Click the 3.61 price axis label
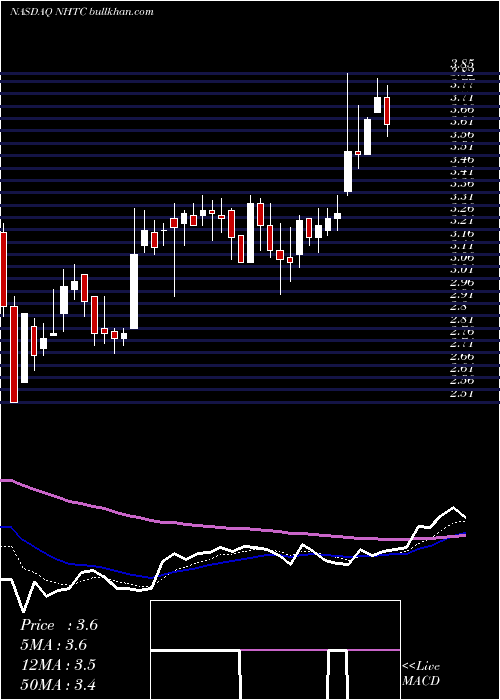Screen dimensions: 500x700 [x=462, y=122]
